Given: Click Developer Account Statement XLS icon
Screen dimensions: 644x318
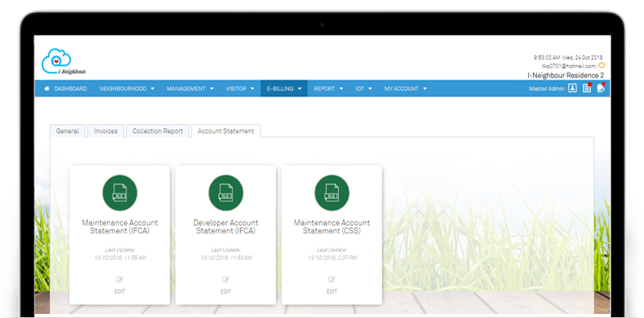Looking at the screenshot, I should click(x=225, y=192).
